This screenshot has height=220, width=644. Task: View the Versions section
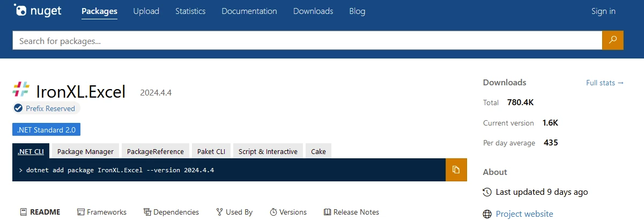pyautogui.click(x=288, y=212)
